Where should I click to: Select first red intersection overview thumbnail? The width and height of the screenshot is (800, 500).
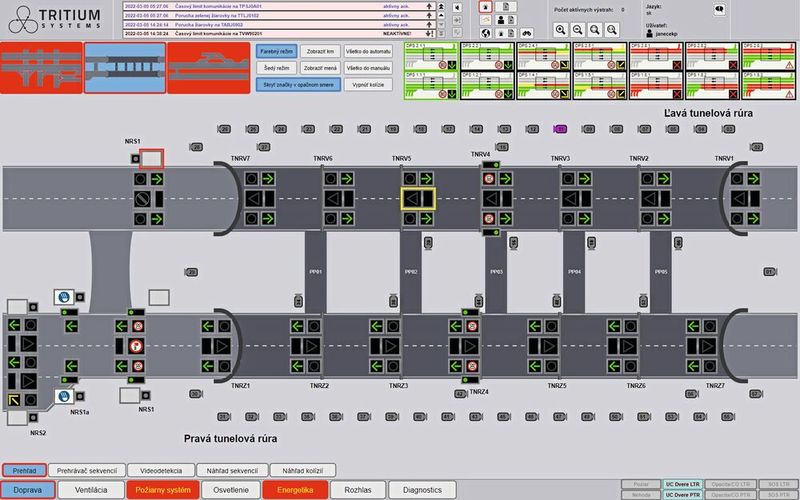[41, 68]
